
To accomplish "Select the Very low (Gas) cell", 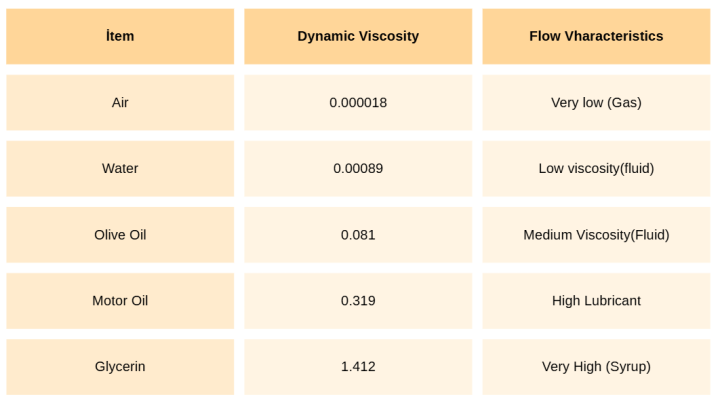I will pos(596,102).
